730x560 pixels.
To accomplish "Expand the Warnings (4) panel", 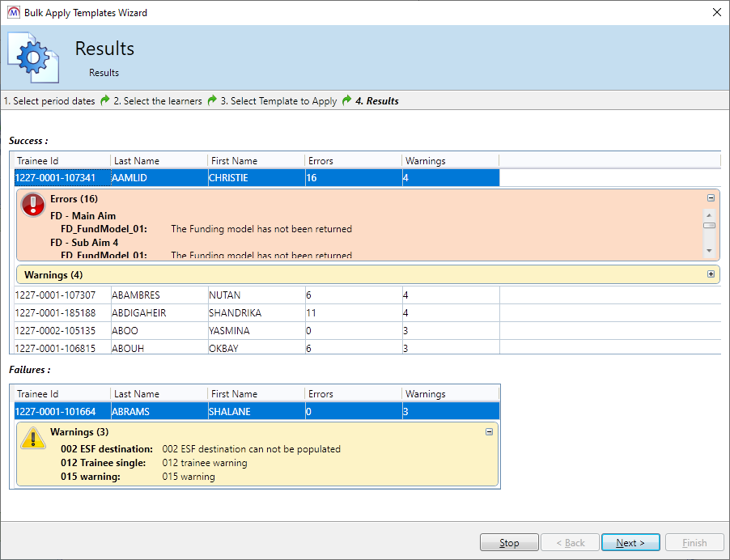I will [x=711, y=274].
